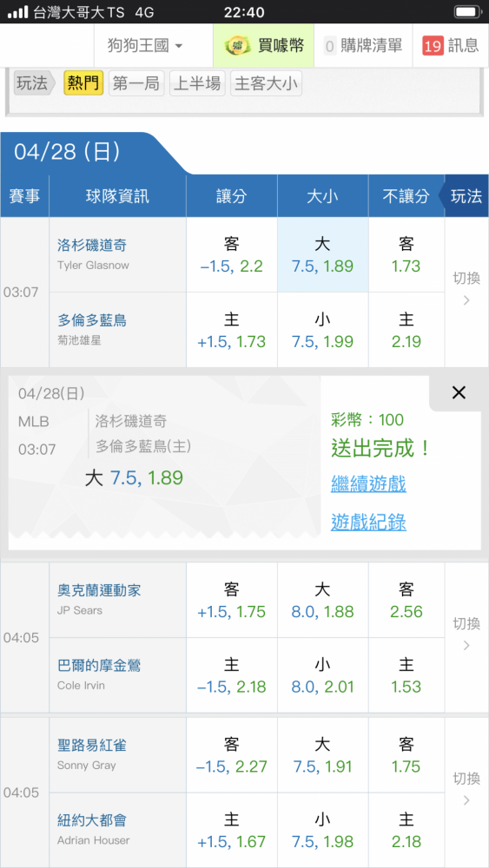The image size is (489, 868).
Task: Click pitcher name 菊池雄星
Action: coord(79,340)
